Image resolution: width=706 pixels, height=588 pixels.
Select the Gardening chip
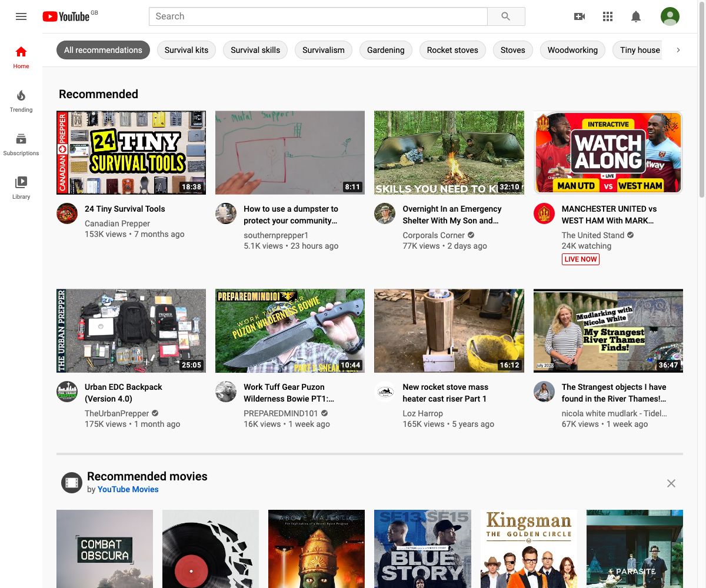(386, 50)
